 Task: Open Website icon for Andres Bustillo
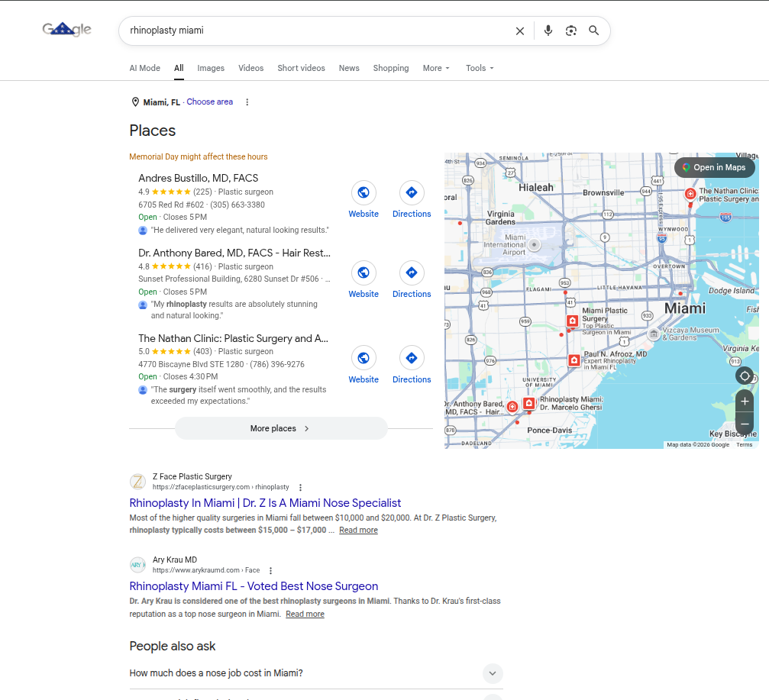click(x=363, y=192)
